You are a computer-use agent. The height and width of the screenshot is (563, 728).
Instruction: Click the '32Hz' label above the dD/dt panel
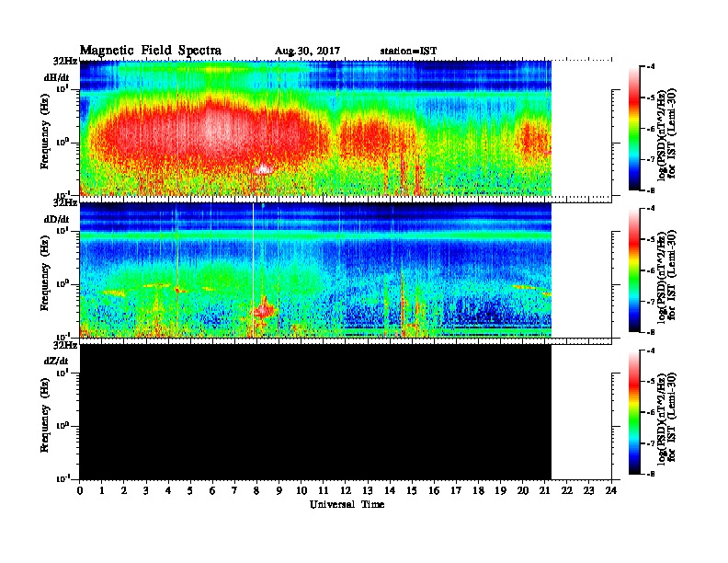point(65,202)
